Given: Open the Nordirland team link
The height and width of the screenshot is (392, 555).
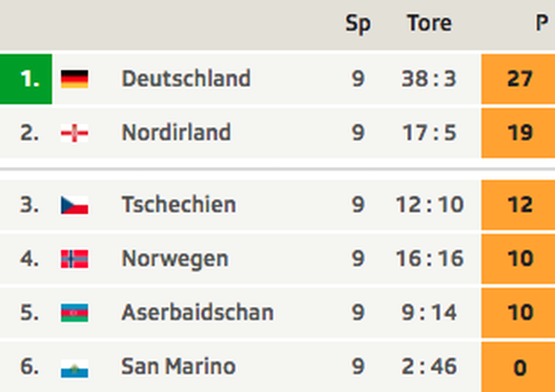Looking at the screenshot, I should click(x=176, y=133).
